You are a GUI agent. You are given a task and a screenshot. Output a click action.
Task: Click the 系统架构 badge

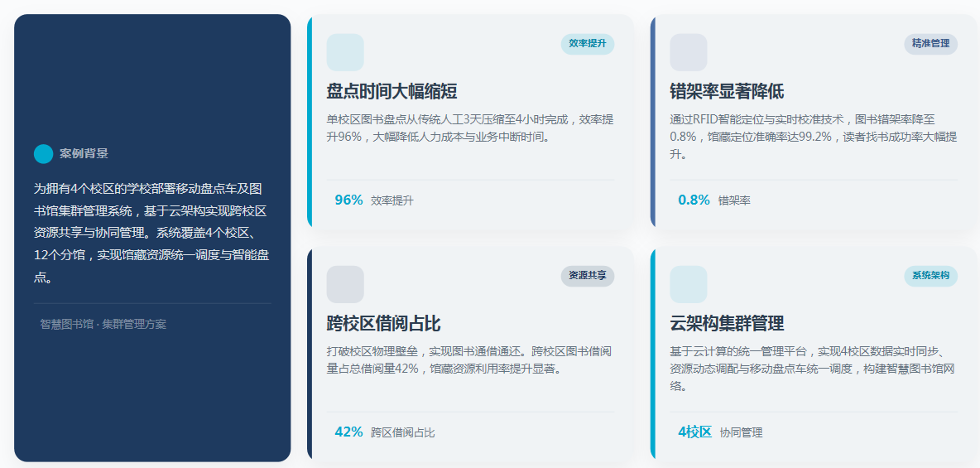930,275
